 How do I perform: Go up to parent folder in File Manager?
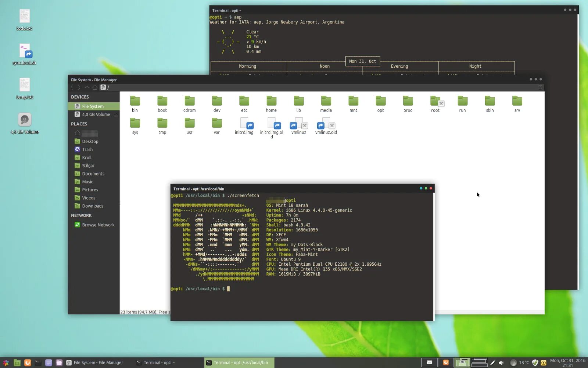point(87,87)
